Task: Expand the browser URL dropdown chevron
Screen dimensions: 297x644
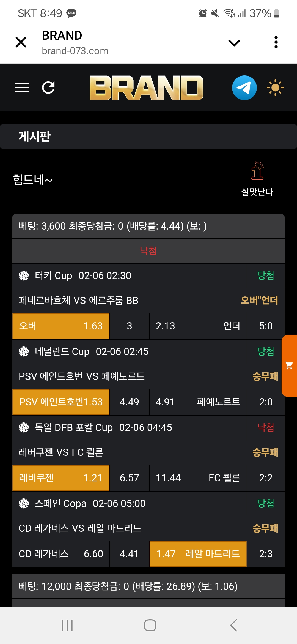Action: click(234, 43)
